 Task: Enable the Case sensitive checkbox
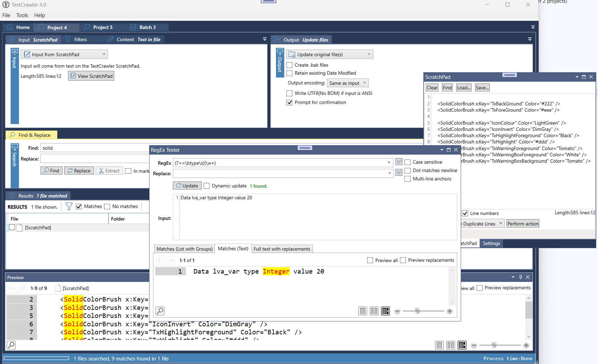point(408,162)
